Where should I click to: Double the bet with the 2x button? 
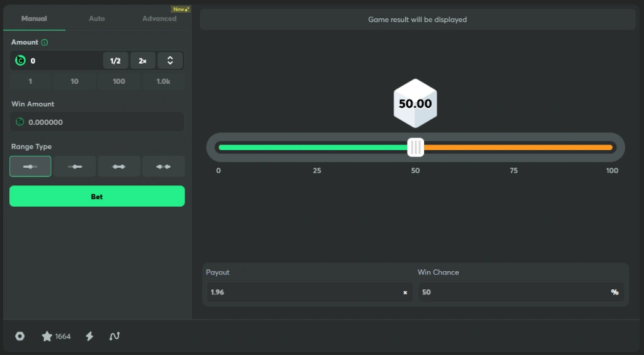click(142, 61)
